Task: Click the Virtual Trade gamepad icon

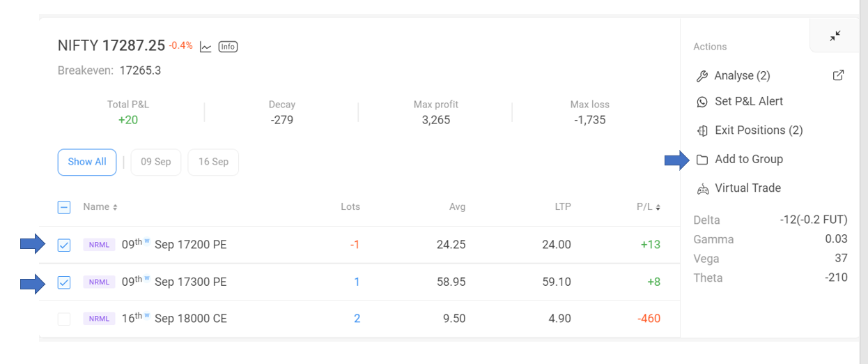Action: (703, 188)
